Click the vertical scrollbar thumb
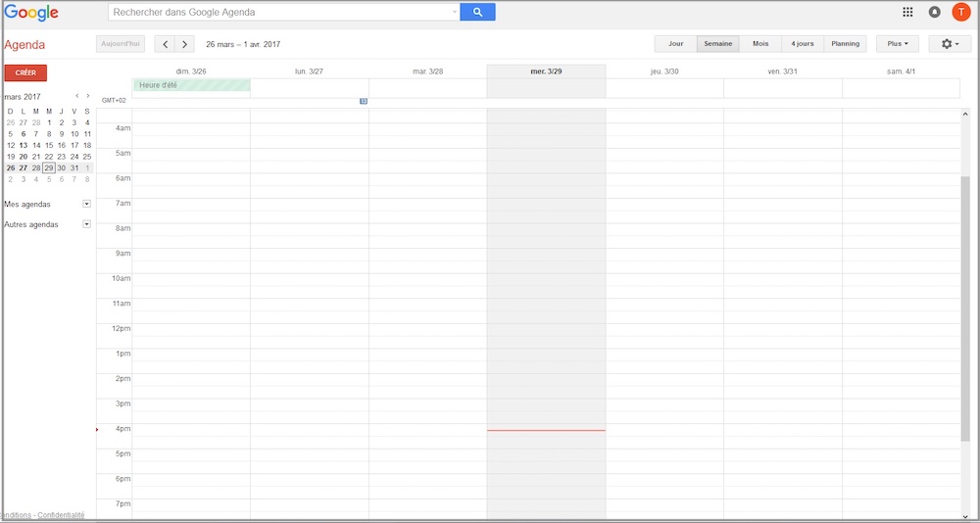 965,309
